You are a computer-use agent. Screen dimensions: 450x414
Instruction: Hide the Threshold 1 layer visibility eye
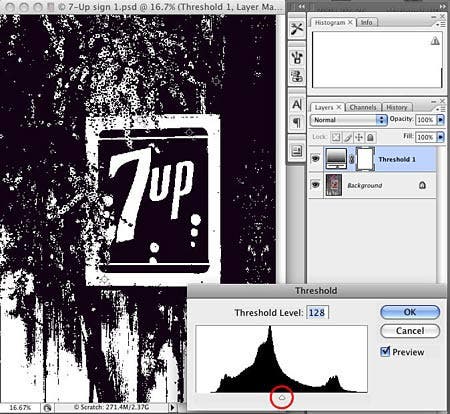(315, 159)
